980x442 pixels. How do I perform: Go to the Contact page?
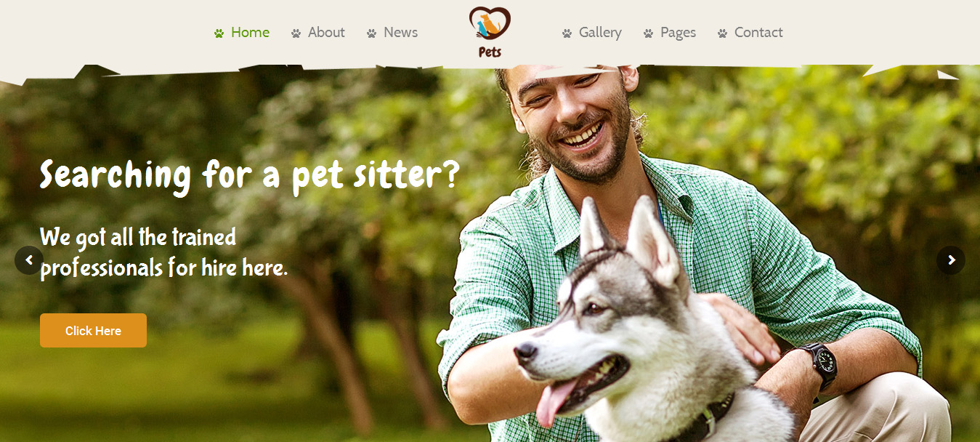point(758,33)
